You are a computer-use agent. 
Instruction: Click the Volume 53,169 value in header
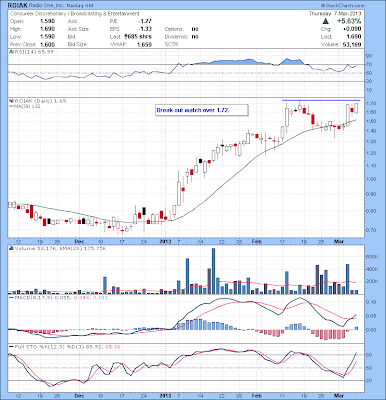click(x=352, y=44)
